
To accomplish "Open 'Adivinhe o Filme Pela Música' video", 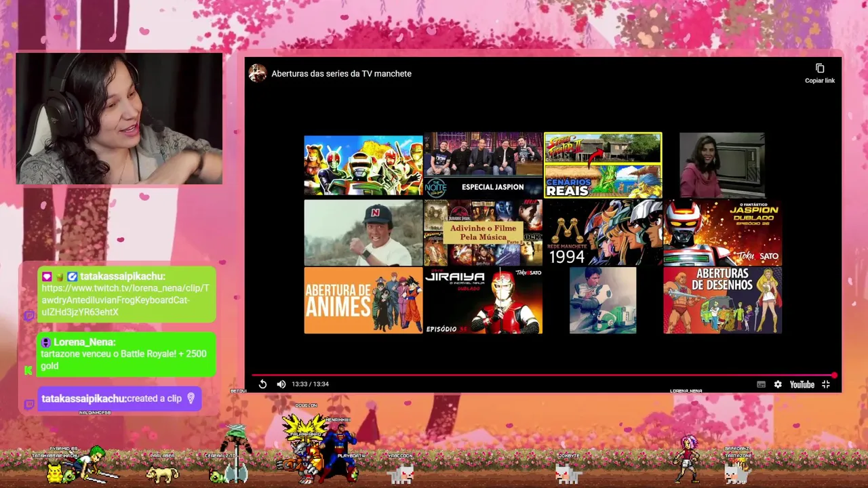I will [483, 232].
